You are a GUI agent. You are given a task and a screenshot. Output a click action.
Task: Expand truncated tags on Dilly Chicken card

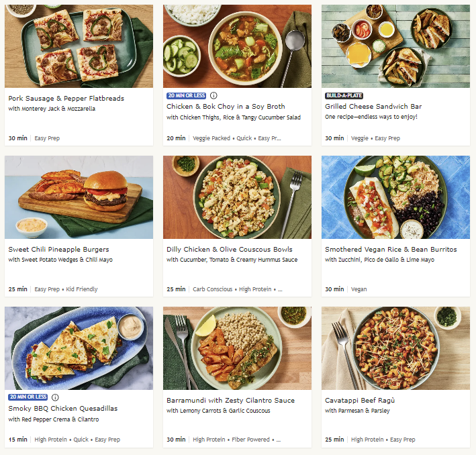279,289
